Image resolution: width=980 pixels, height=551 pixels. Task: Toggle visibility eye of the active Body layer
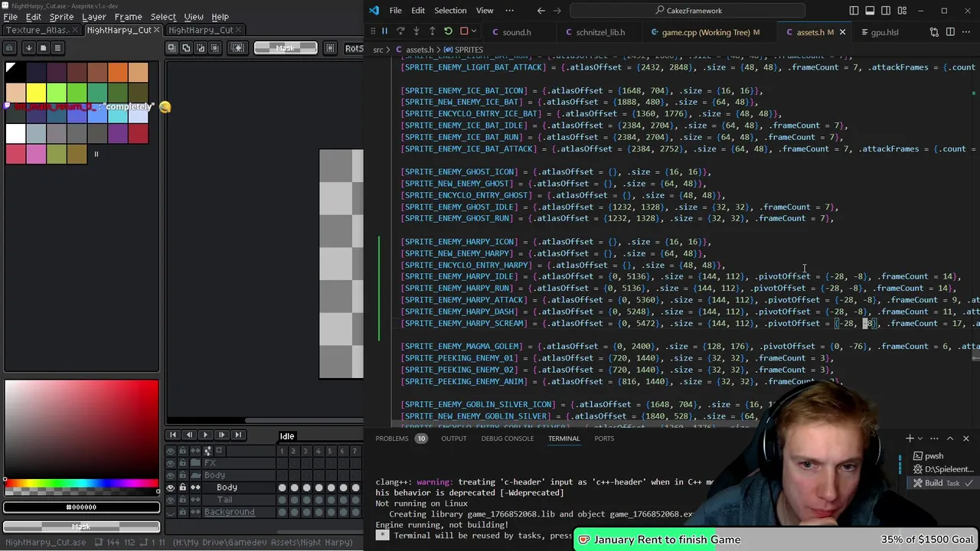[171, 487]
